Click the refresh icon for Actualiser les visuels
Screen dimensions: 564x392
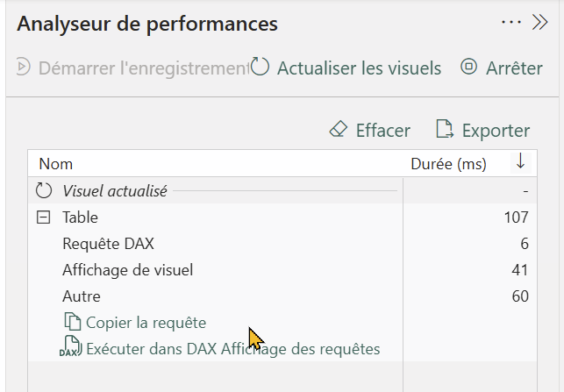pyautogui.click(x=260, y=67)
